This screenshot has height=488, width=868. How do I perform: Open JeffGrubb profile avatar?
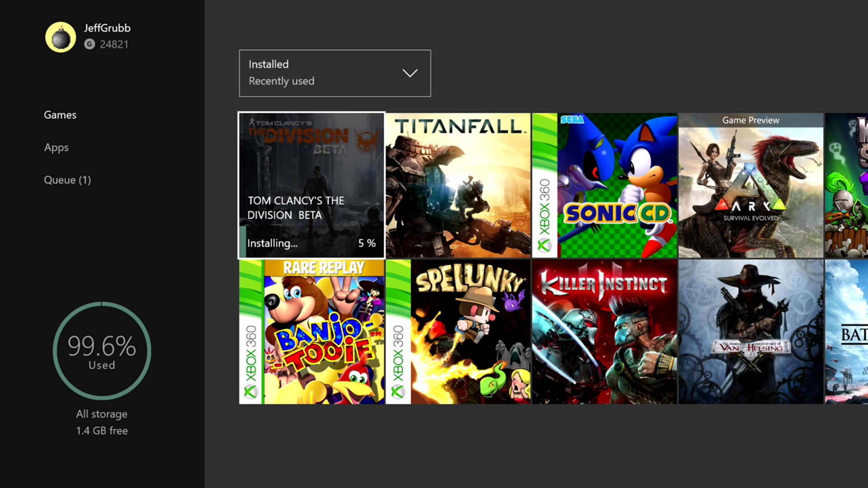click(x=61, y=37)
